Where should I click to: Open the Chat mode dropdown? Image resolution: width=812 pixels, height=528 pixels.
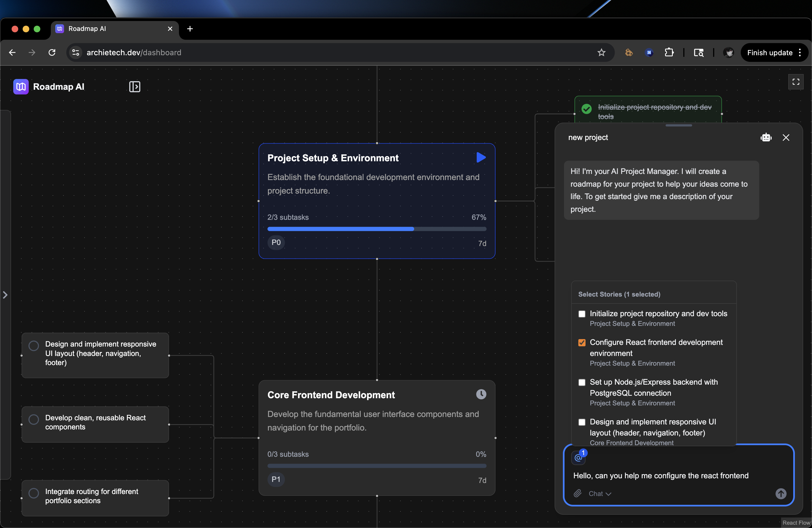coord(599,493)
